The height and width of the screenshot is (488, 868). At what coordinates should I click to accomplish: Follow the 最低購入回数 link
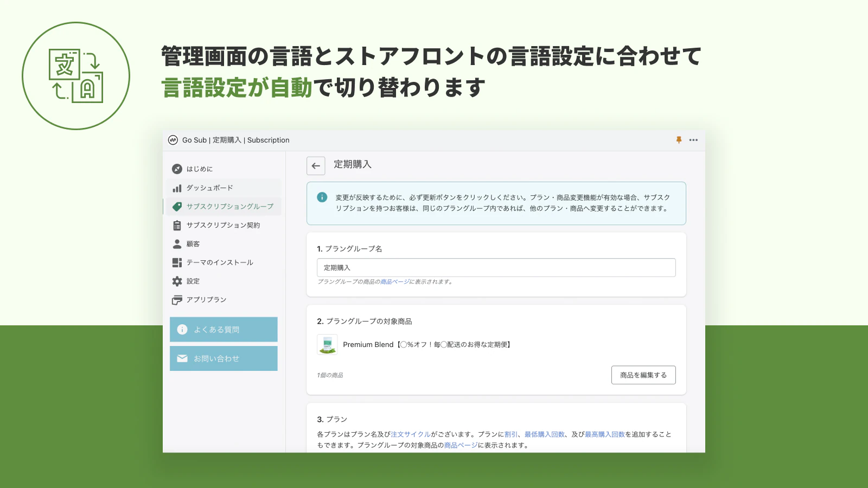[x=545, y=434]
